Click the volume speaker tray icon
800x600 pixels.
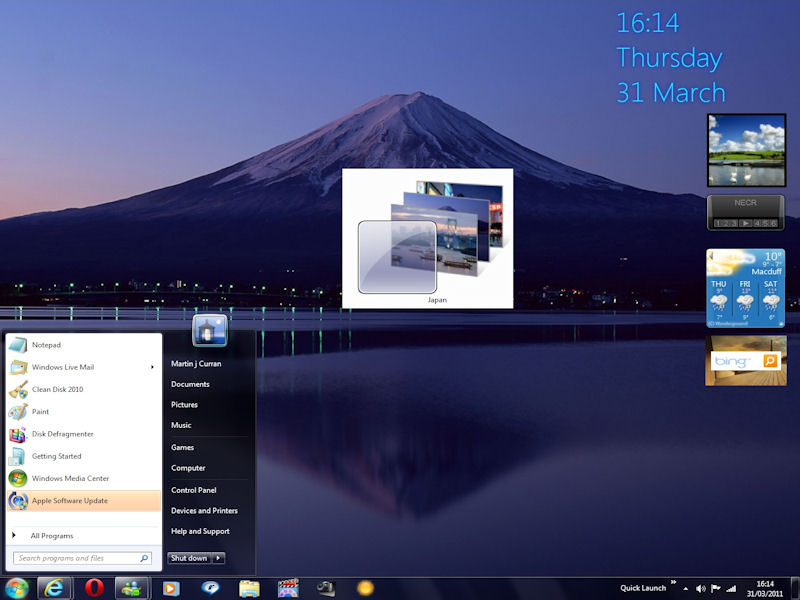coord(715,588)
